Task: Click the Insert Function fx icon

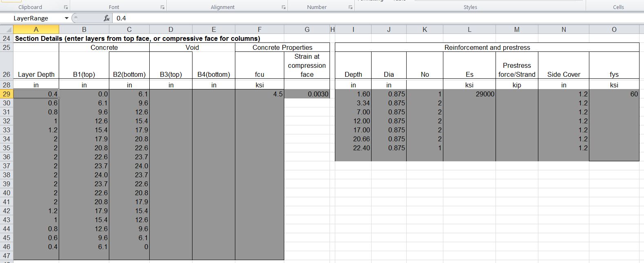Action: pos(106,18)
